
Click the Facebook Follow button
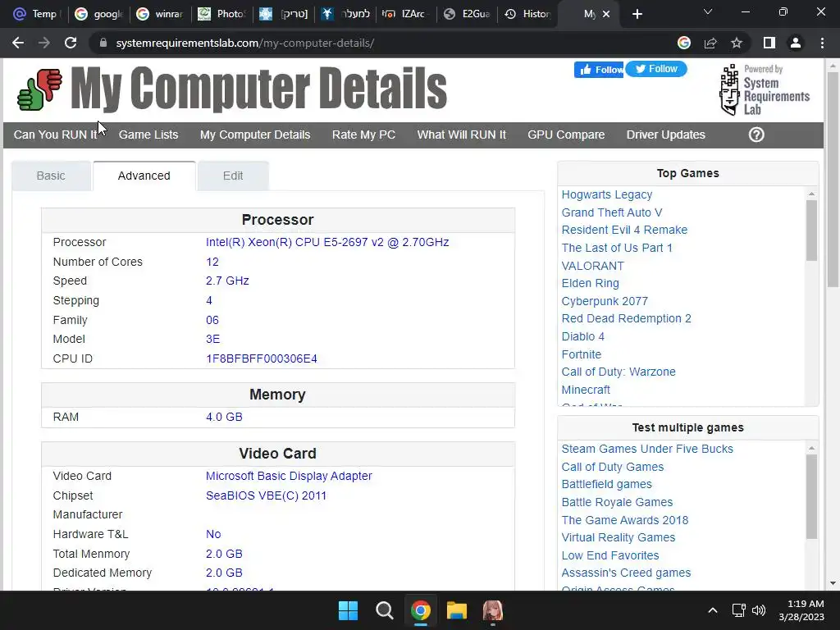(599, 70)
